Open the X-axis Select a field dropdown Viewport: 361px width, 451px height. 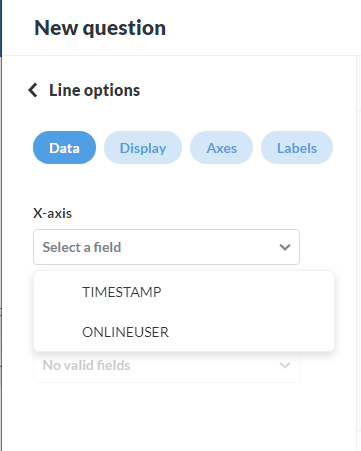pos(166,247)
